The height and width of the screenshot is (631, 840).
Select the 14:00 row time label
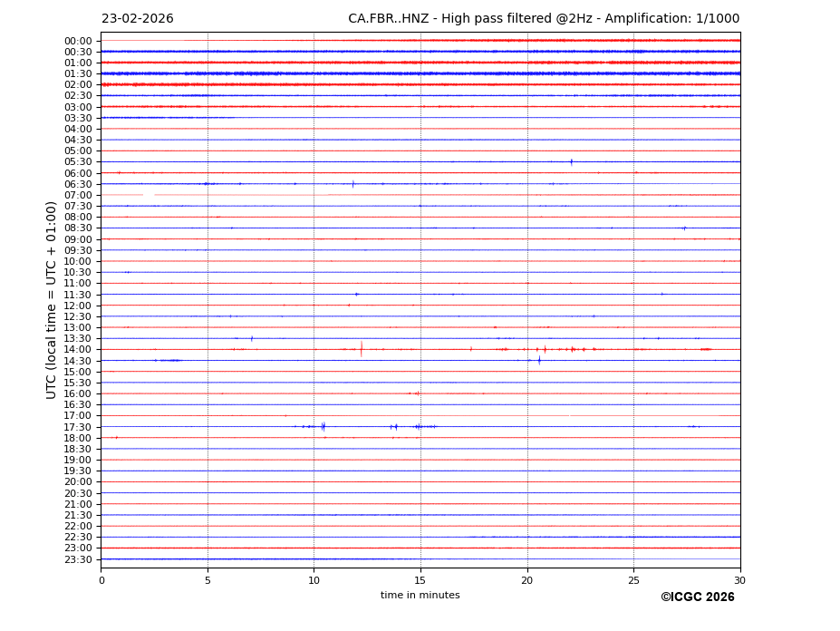point(77,350)
